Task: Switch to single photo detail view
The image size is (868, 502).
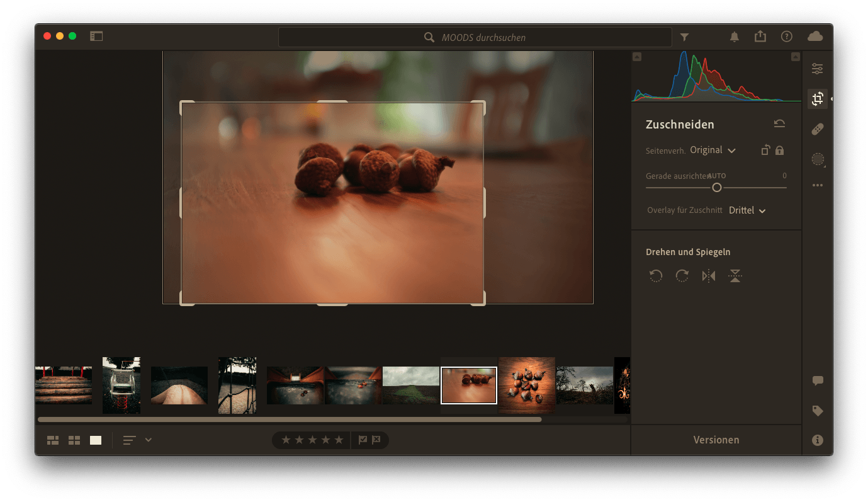Action: tap(96, 440)
